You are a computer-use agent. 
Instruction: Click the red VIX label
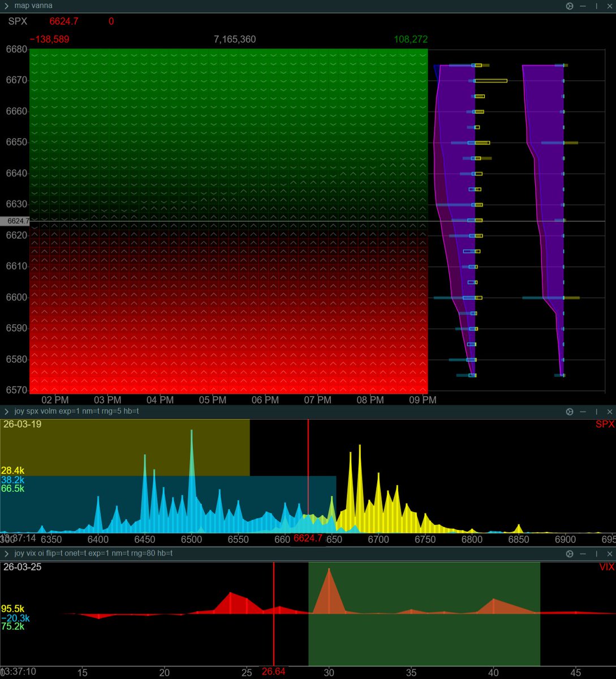606,567
